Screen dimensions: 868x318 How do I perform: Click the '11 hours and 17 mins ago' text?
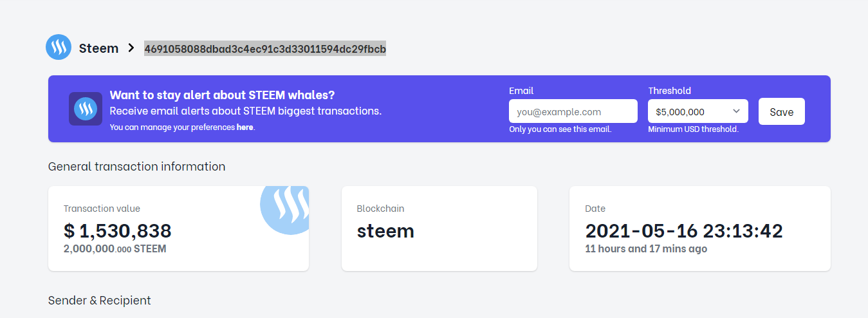point(645,248)
